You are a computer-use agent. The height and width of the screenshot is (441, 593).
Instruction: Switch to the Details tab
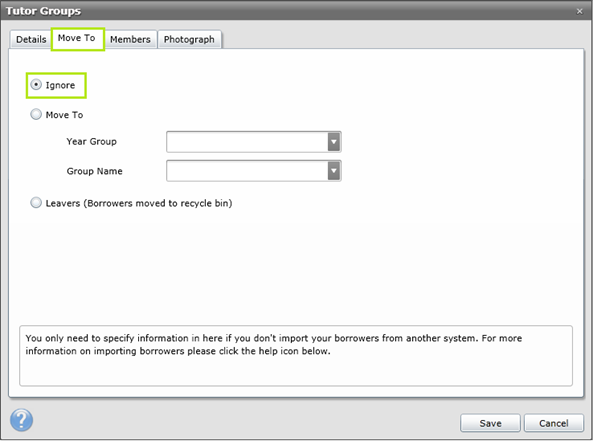tap(31, 39)
